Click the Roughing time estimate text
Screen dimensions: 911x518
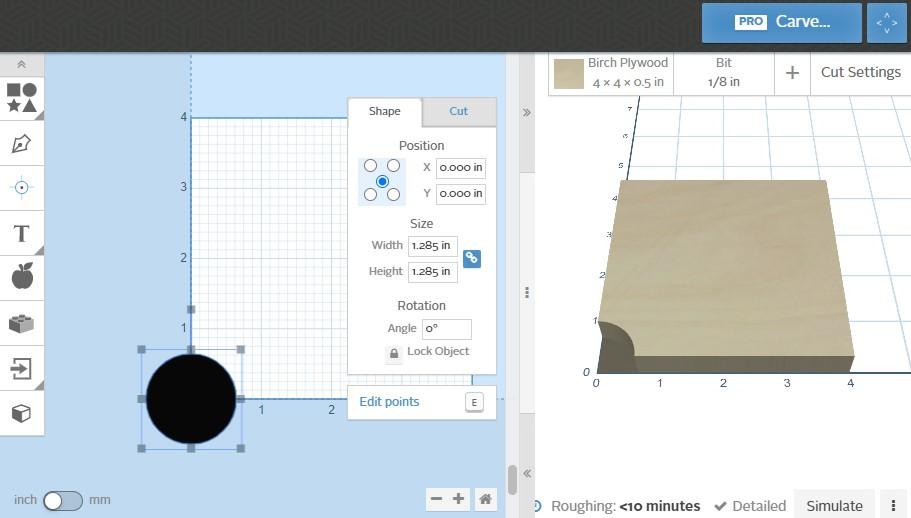(x=625, y=506)
